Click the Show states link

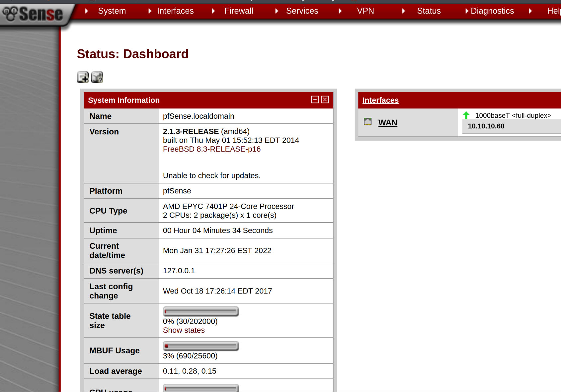point(184,330)
